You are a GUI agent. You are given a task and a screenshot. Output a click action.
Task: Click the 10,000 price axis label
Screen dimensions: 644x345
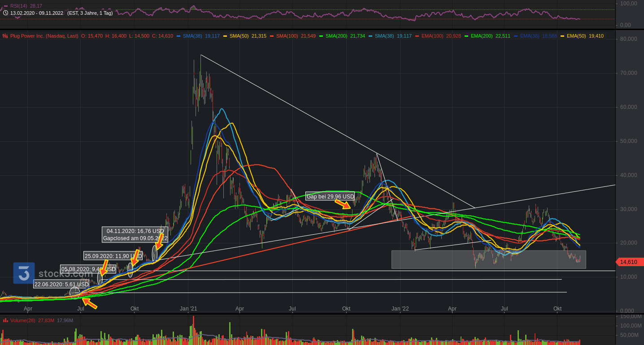coord(629,277)
